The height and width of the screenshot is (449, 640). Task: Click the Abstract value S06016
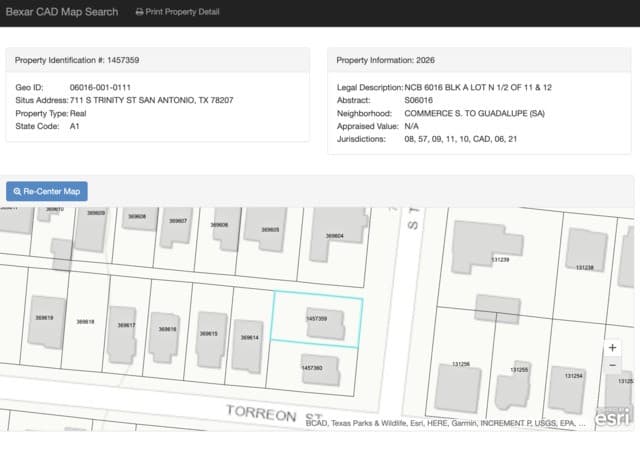pos(418,100)
